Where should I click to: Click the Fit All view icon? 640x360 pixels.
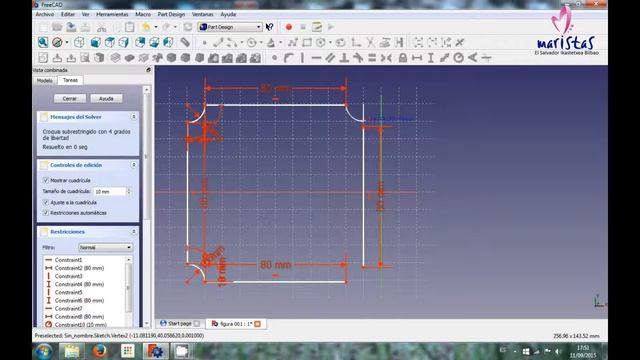tap(43, 42)
